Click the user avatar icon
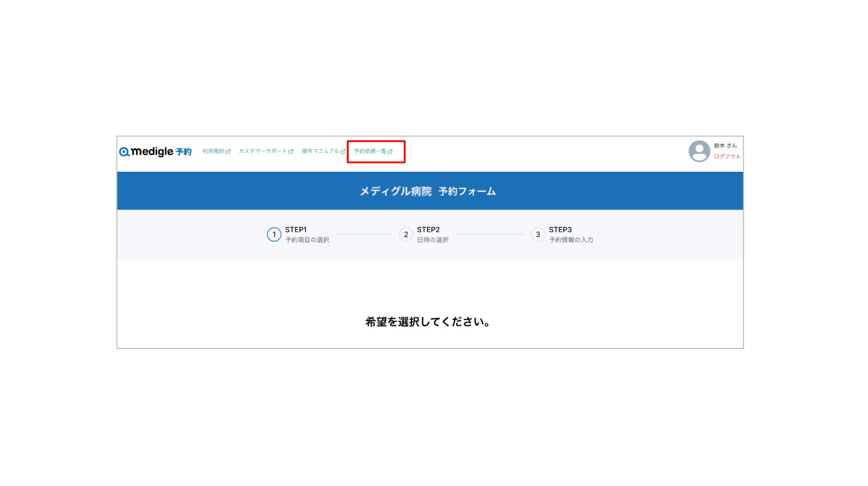The width and height of the screenshot is (868, 486). coord(699,151)
